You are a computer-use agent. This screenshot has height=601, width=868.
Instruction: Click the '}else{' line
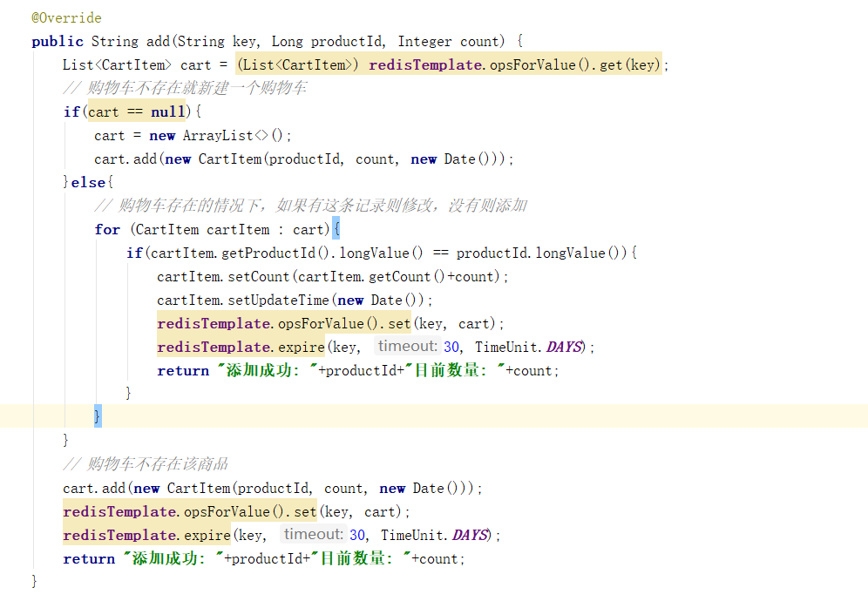(x=88, y=183)
